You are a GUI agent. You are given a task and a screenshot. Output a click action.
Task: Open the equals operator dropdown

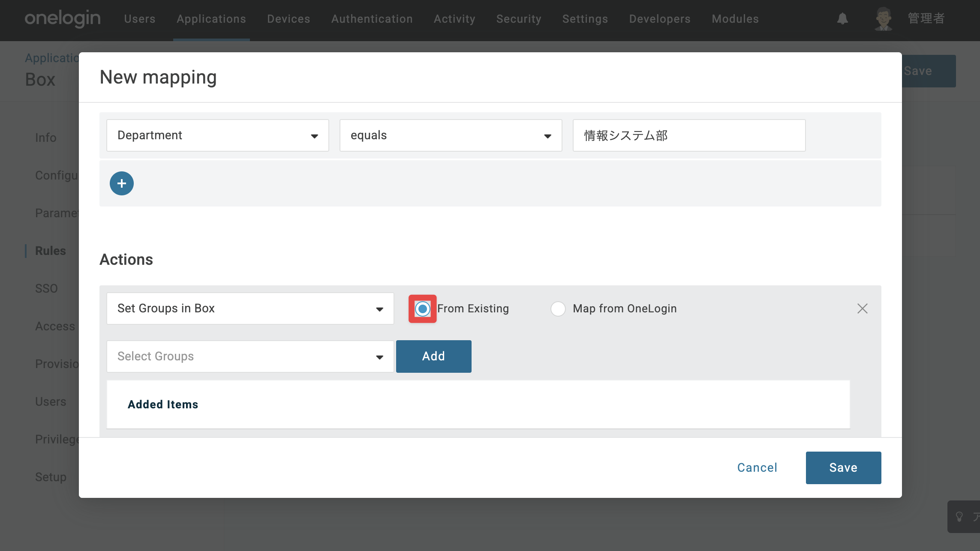(x=451, y=135)
